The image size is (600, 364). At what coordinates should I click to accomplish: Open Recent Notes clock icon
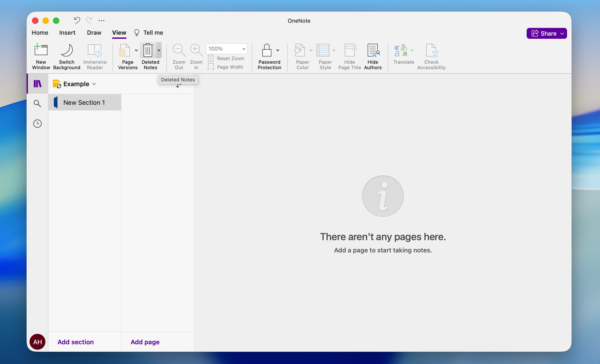click(x=37, y=124)
